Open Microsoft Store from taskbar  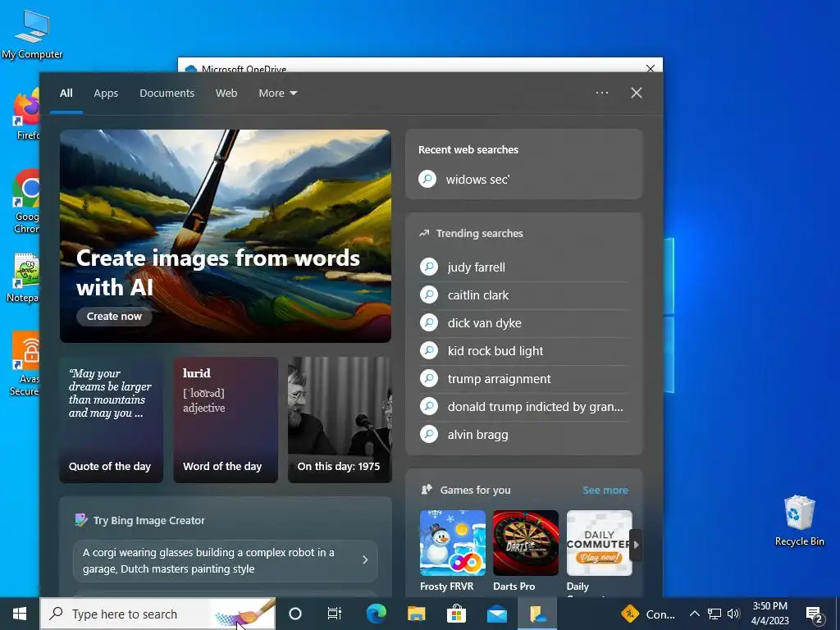[x=456, y=614]
